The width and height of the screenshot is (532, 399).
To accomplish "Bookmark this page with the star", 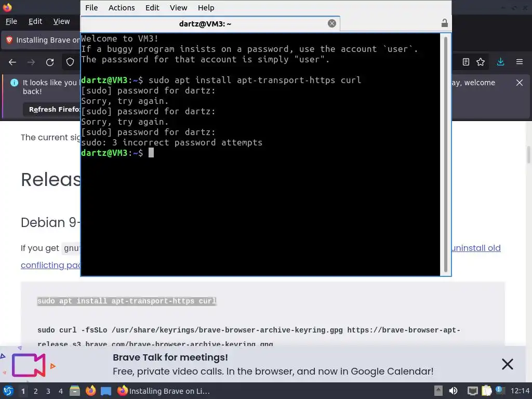I will (x=481, y=62).
